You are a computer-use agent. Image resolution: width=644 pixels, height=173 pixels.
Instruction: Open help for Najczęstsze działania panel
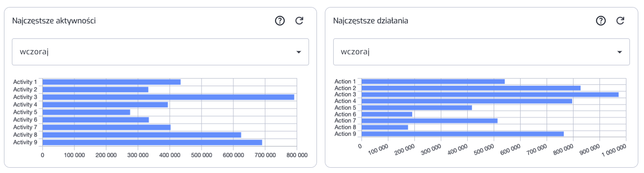click(601, 21)
